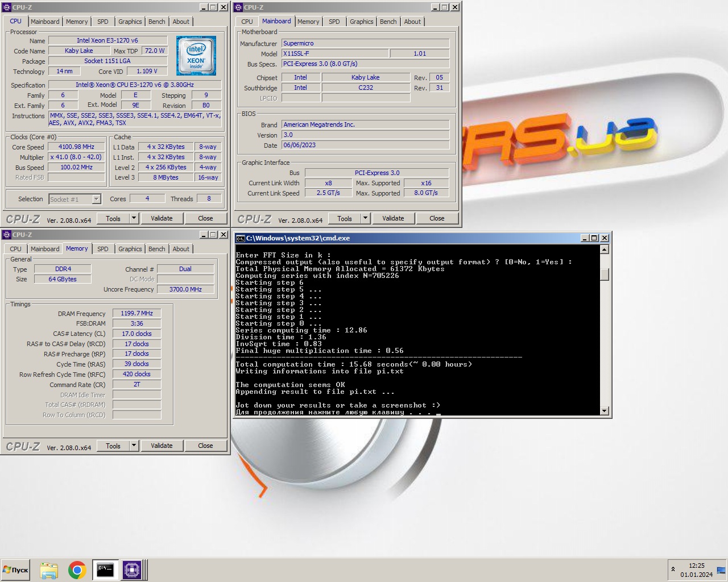The height and width of the screenshot is (582, 728).
Task: Click CPU-Z title icon in the Mainboard window
Action: point(238,7)
